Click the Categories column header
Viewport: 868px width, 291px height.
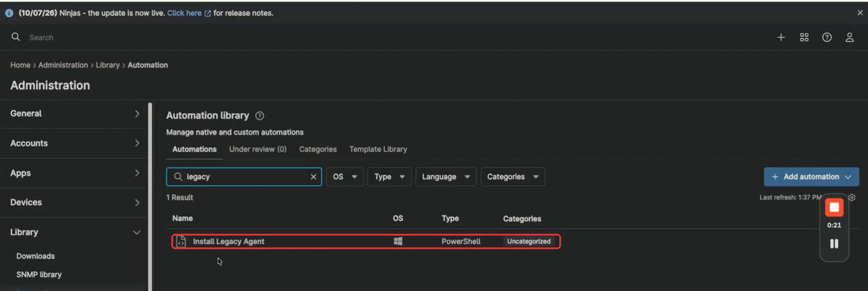[x=522, y=219]
